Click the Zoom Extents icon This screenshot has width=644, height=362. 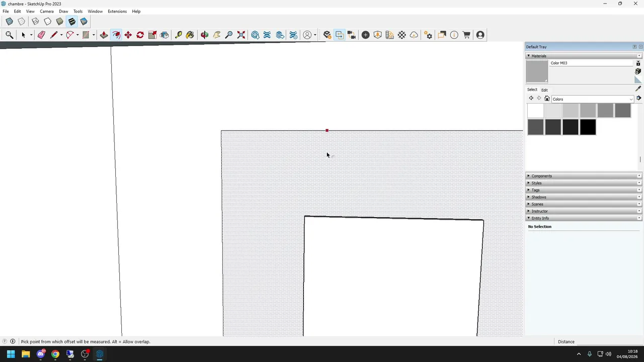241,35
